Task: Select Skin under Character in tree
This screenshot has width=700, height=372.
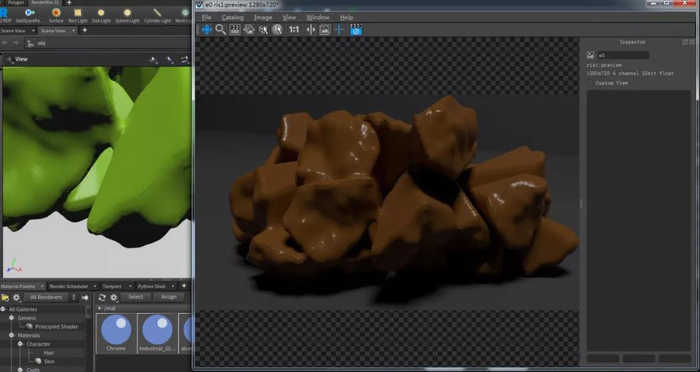Action: [48, 361]
